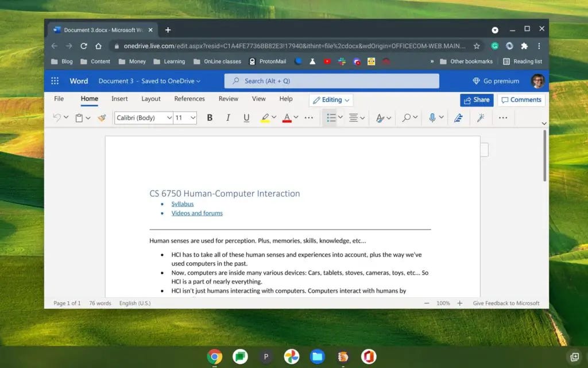Click the 100% zoom level
588x368 pixels.
click(443, 303)
